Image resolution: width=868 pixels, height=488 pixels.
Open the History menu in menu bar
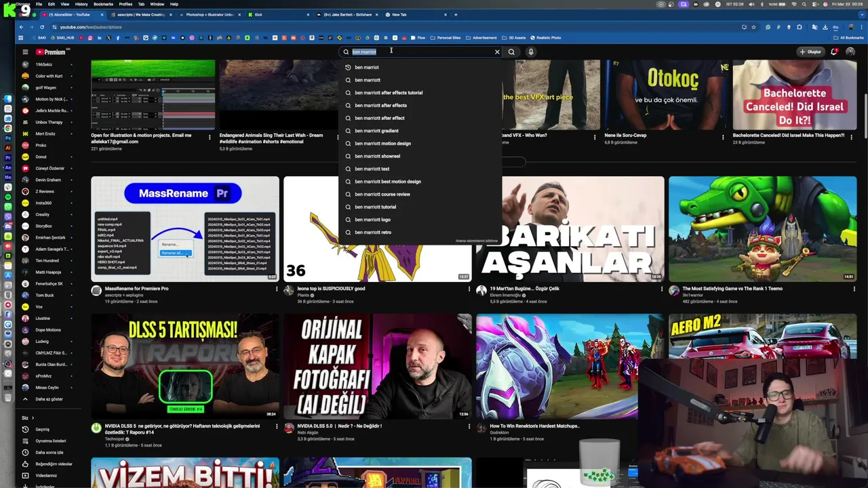pyautogui.click(x=81, y=4)
